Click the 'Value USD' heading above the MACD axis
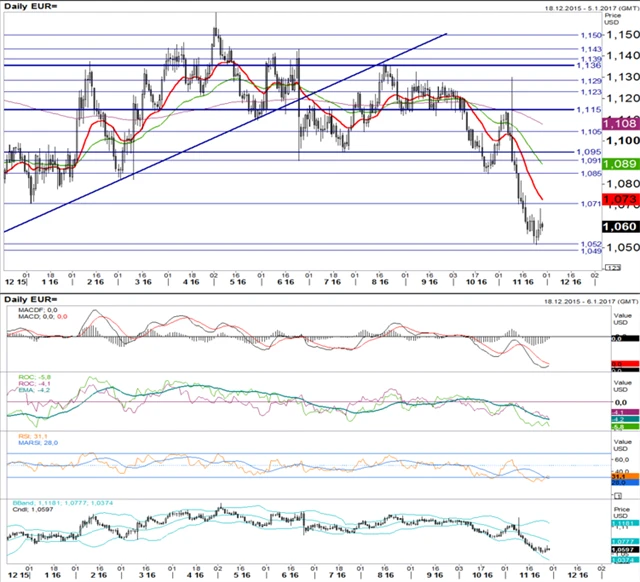This screenshot has width=640, height=582. [622, 319]
